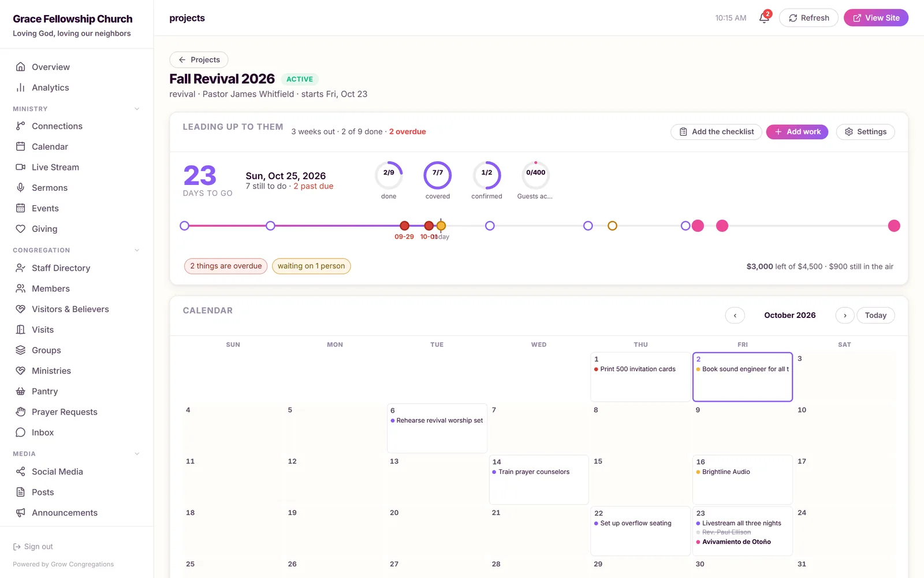
Task: Click Add the checklist button
Action: click(716, 132)
